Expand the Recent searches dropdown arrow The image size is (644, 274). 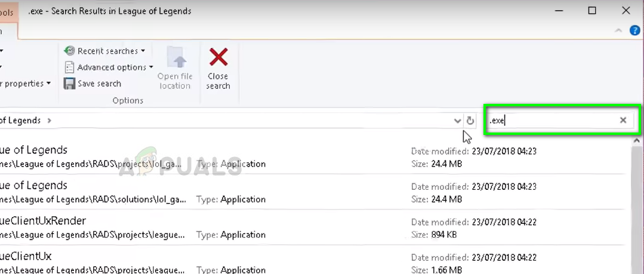[143, 51]
